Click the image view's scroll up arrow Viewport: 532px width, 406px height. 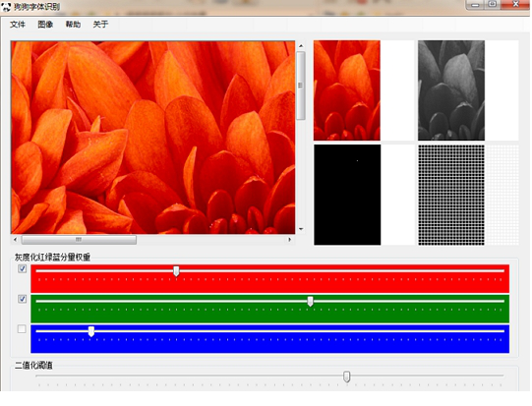tap(301, 46)
